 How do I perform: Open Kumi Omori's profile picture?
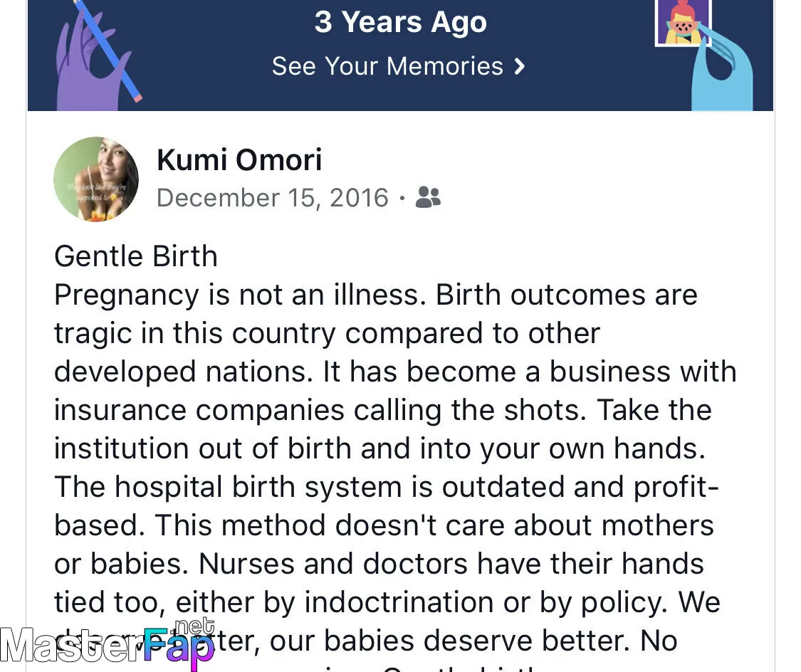tap(96, 179)
